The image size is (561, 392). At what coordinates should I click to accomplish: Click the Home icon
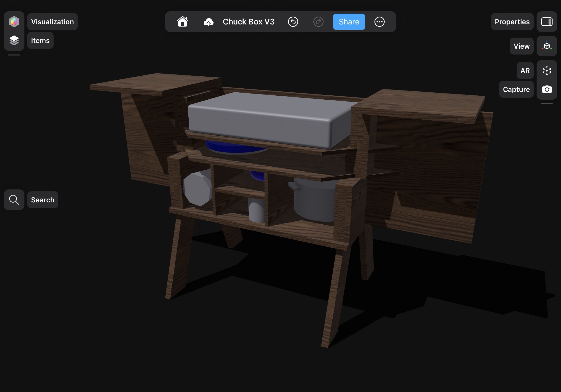182,22
